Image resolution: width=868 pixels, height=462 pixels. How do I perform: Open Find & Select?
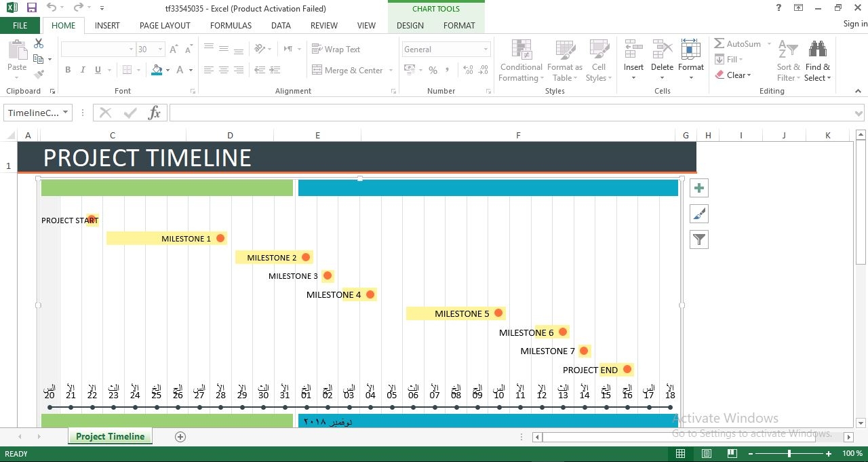pyautogui.click(x=817, y=60)
